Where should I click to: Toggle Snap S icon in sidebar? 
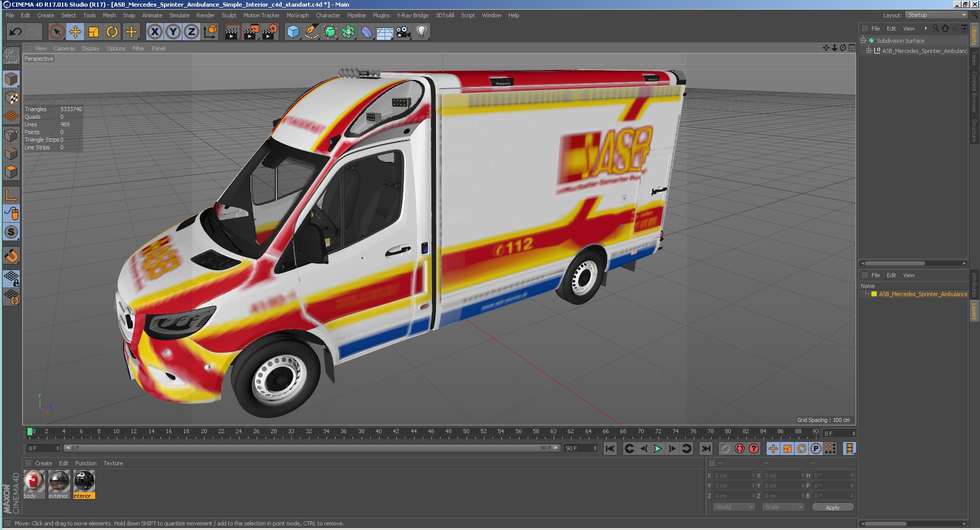point(11,232)
